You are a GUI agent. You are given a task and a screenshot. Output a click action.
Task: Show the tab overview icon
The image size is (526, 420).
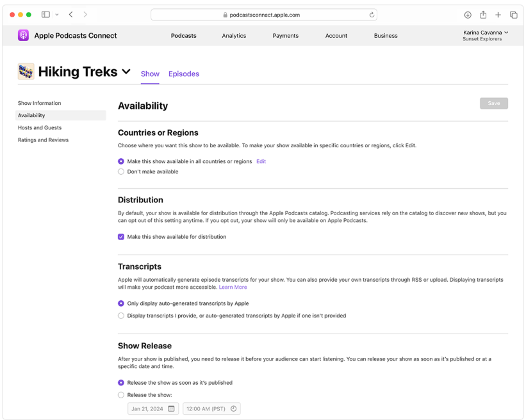click(513, 15)
